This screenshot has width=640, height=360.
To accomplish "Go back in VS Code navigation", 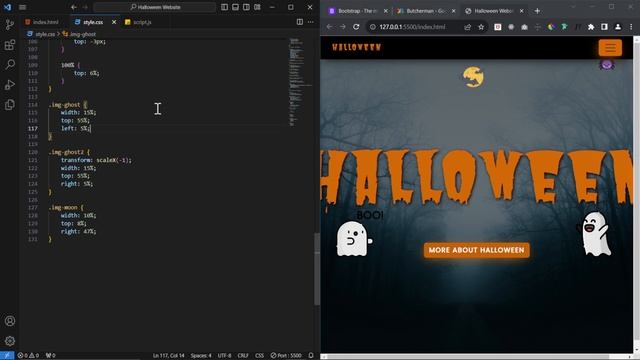I will (74, 7).
